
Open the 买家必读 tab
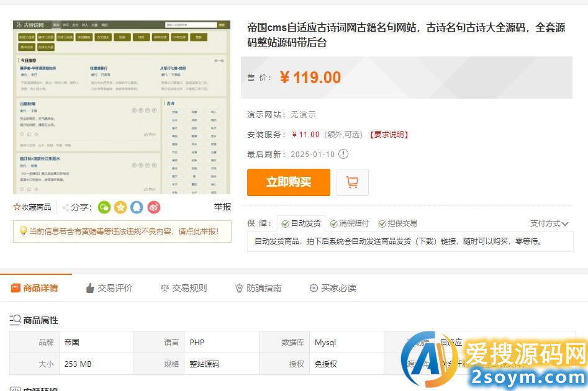pos(333,288)
